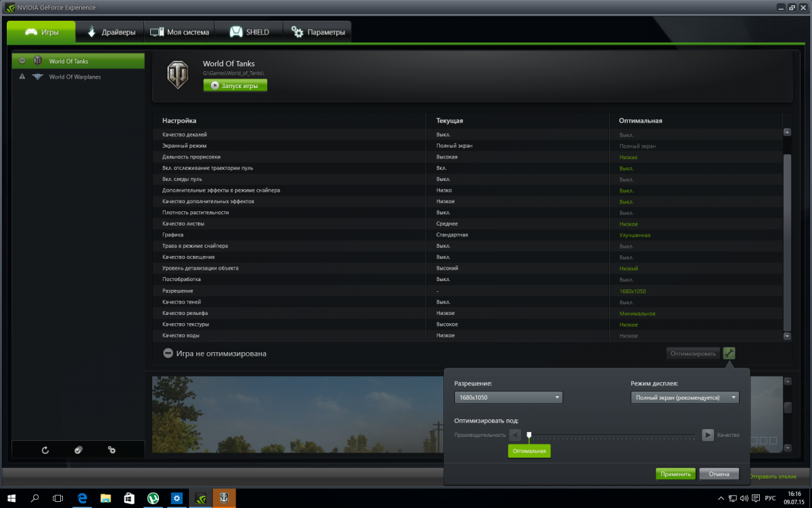Click the Оптимальная slider marker label
This screenshot has width=812, height=508.
click(x=529, y=451)
